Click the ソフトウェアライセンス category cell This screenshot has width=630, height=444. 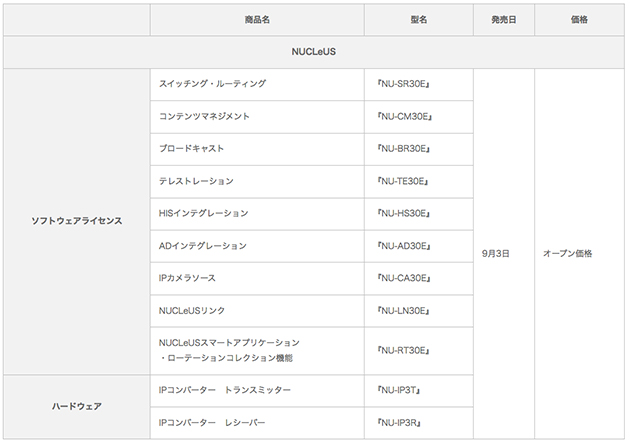pos(77,221)
